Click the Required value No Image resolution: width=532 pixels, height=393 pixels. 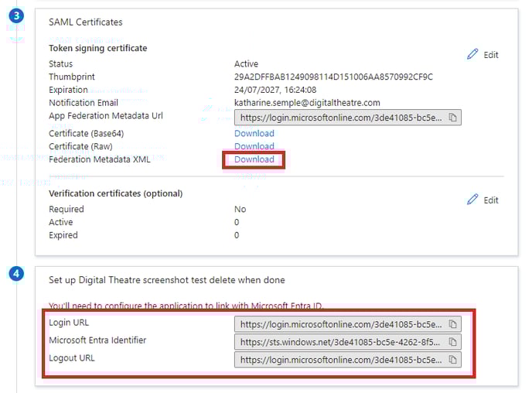pyautogui.click(x=240, y=209)
